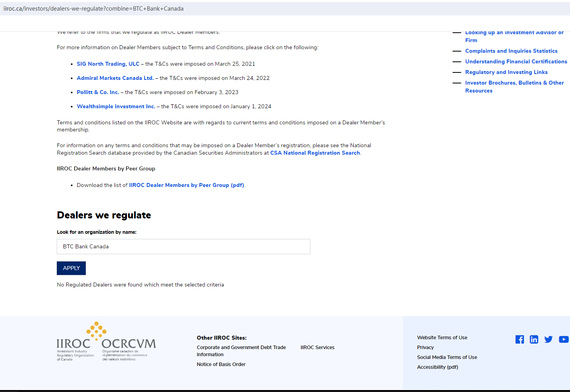
Task: Open Website Terms of Use footer link
Action: (442, 337)
